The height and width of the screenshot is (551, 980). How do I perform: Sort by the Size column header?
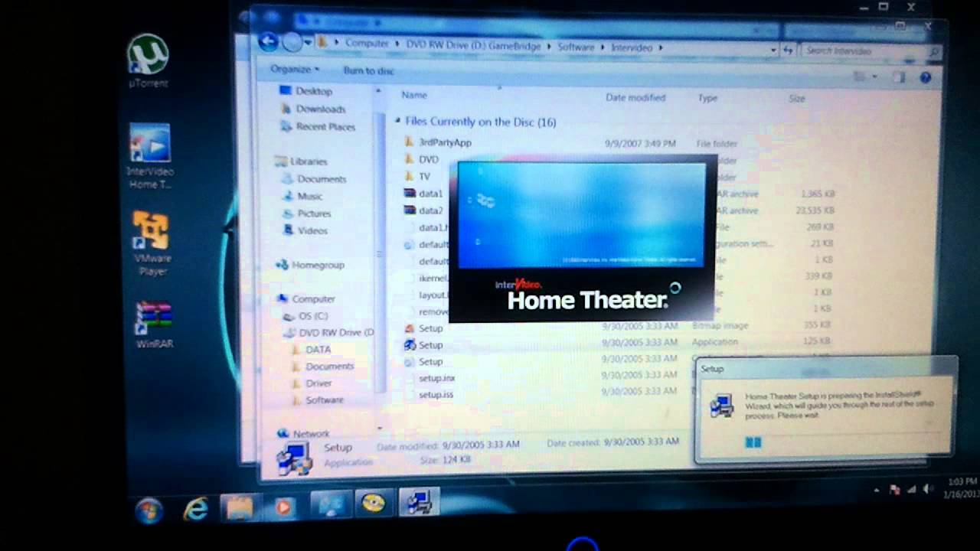point(797,99)
